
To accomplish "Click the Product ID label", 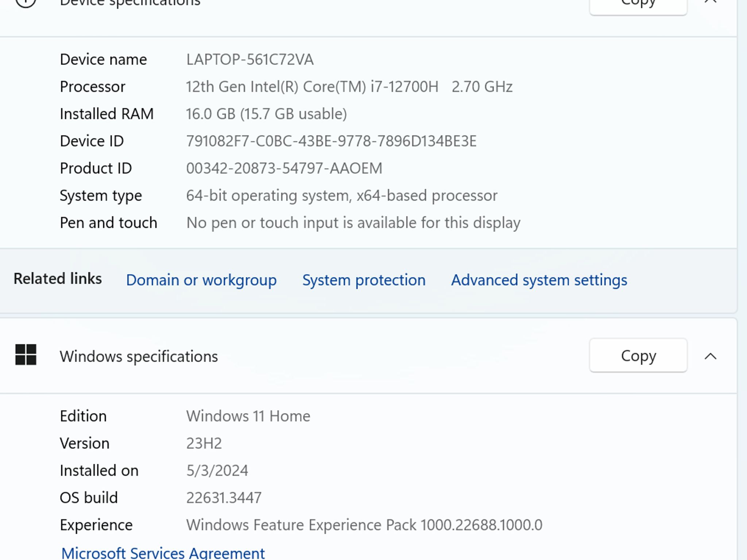I will 96,168.
